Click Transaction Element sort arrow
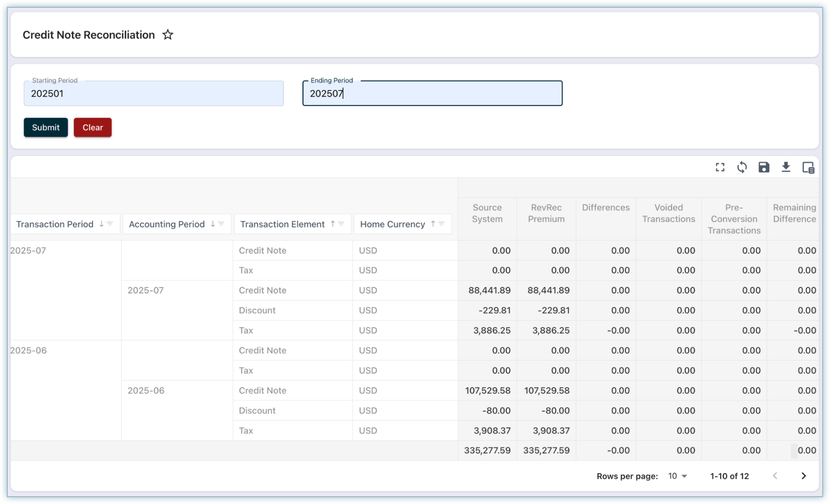The height and width of the screenshot is (504, 830). click(332, 224)
